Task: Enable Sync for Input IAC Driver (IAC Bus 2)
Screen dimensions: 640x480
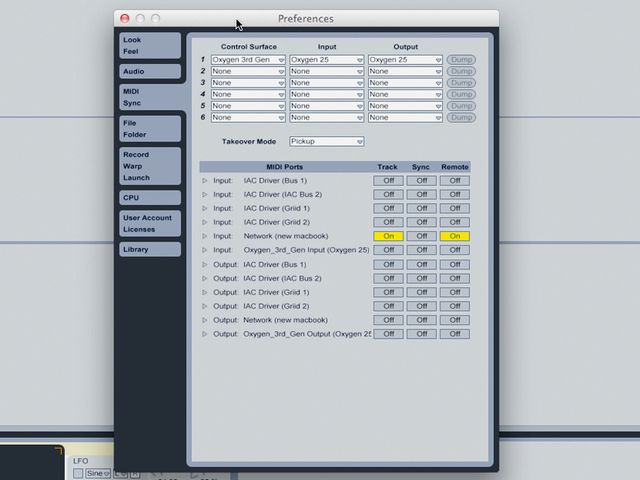Action: click(x=422, y=194)
